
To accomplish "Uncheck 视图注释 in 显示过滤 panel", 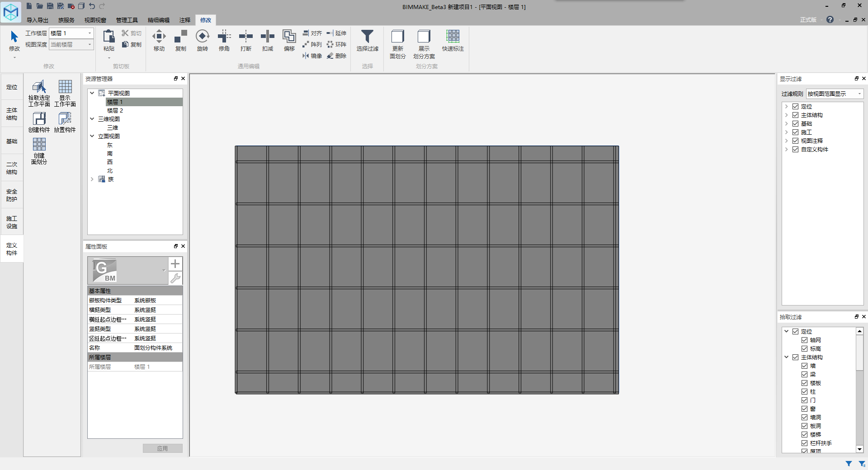I will click(795, 141).
